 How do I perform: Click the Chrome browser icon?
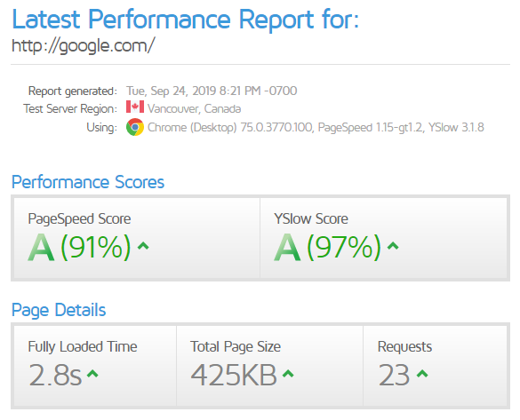tap(135, 127)
